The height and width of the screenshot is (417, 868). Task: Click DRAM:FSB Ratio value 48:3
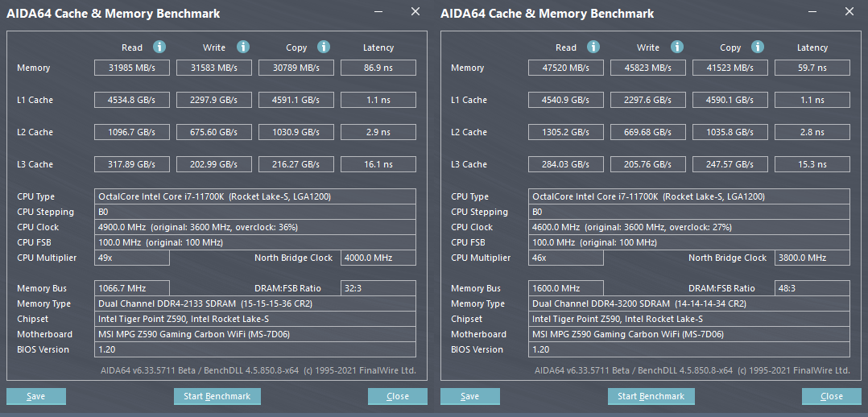point(812,288)
